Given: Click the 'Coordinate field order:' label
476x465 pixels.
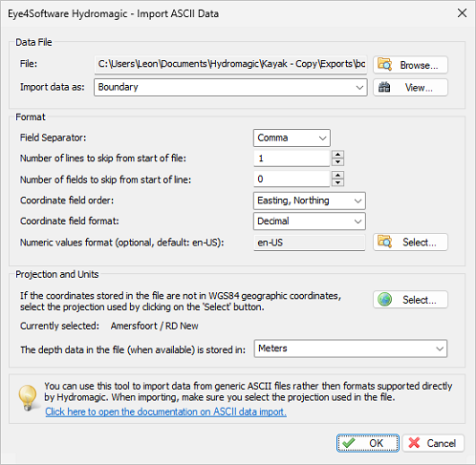Looking at the screenshot, I should (67, 201).
